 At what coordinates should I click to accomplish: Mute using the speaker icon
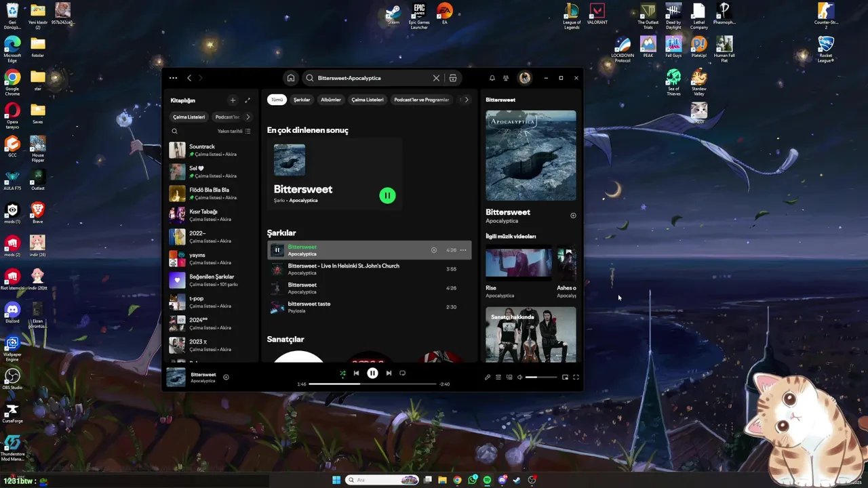pyautogui.click(x=520, y=377)
